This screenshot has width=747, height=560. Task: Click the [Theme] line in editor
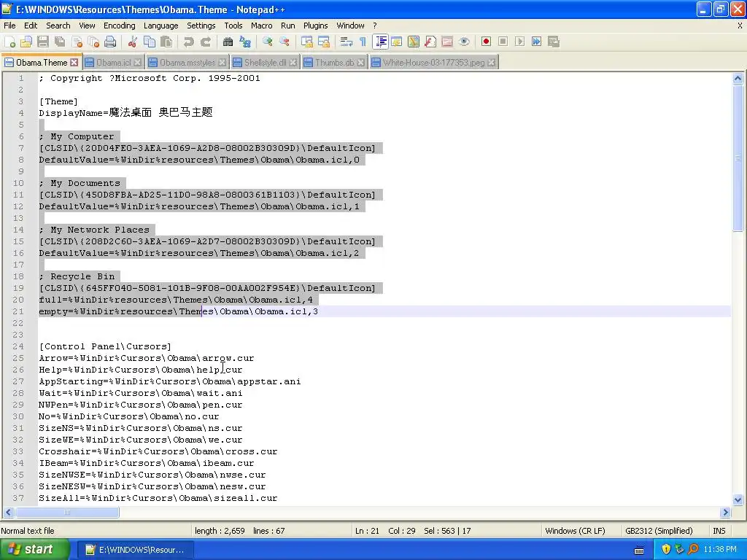click(58, 101)
